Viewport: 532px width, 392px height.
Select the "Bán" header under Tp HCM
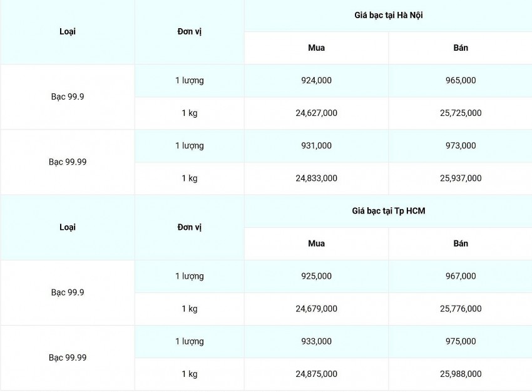(461, 244)
